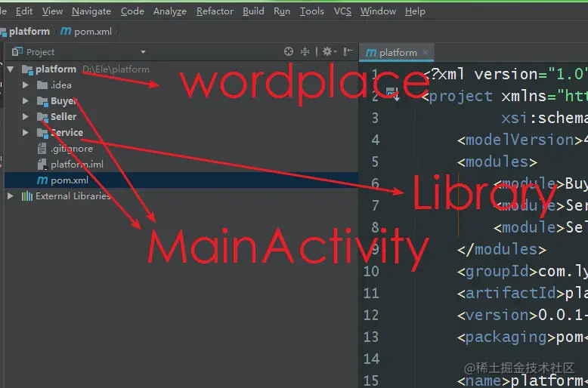Open the Refactor menu

tap(215, 11)
